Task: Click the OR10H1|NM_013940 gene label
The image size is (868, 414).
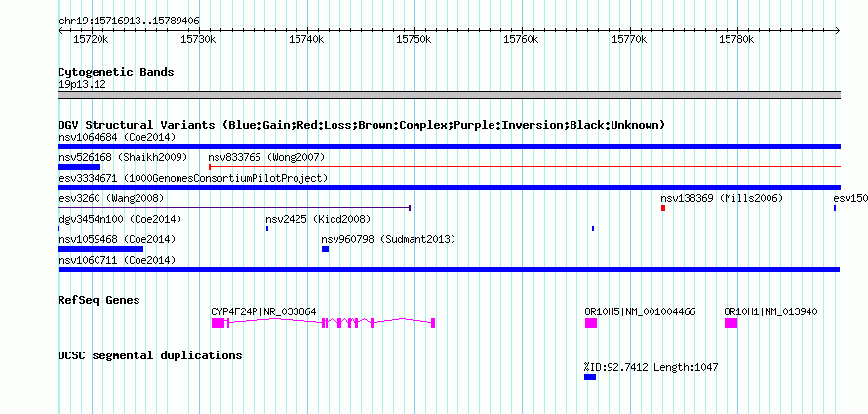Action: 770,312
